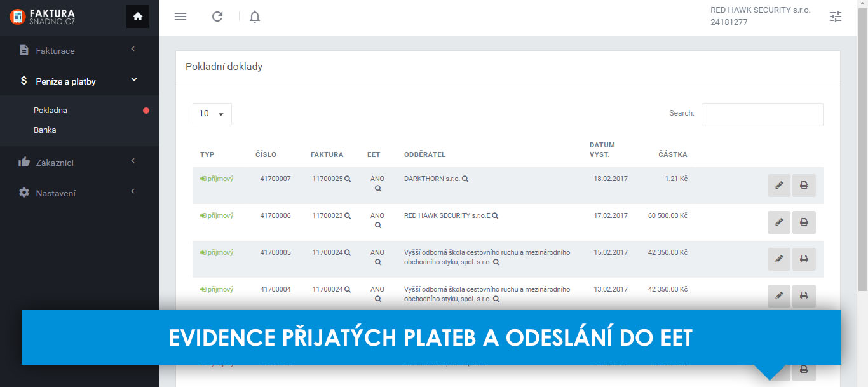
Task: Toggle the hamburger menu icon
Action: (x=180, y=17)
